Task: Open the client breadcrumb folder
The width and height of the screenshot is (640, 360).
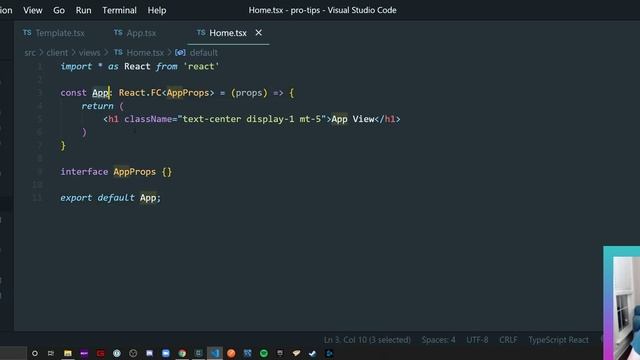Action: [57, 53]
